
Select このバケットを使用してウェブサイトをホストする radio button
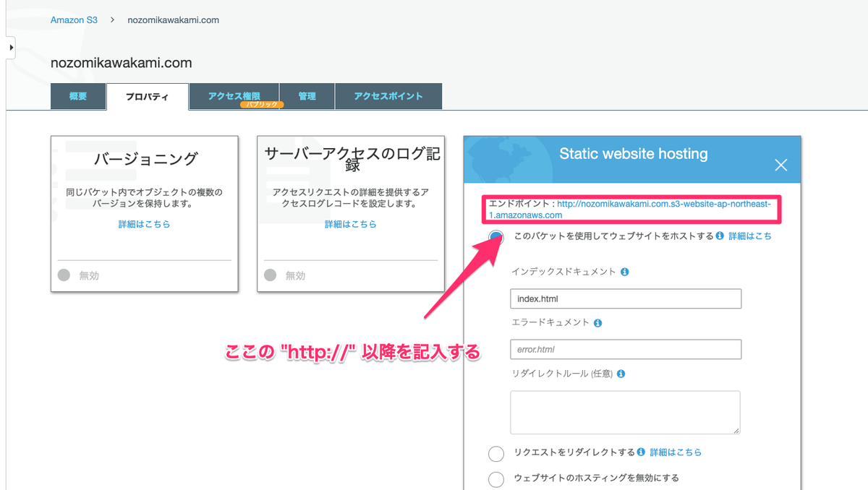496,237
